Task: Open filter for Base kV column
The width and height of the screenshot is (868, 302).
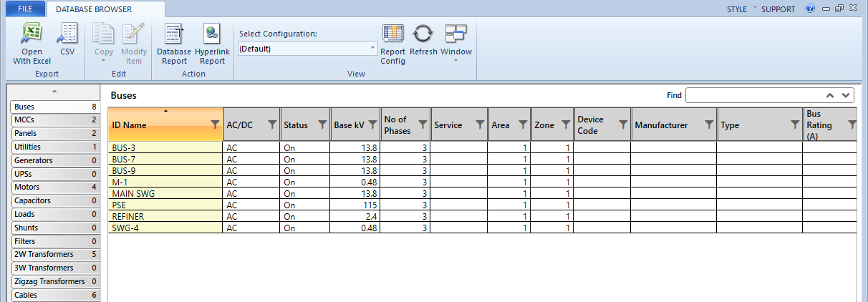Action: (x=372, y=125)
